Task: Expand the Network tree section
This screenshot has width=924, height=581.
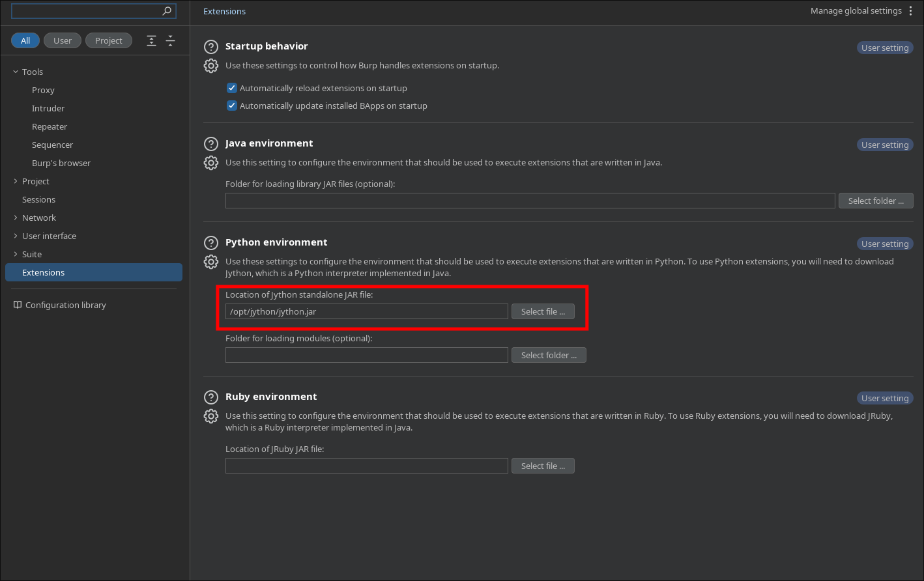Action: tap(16, 218)
